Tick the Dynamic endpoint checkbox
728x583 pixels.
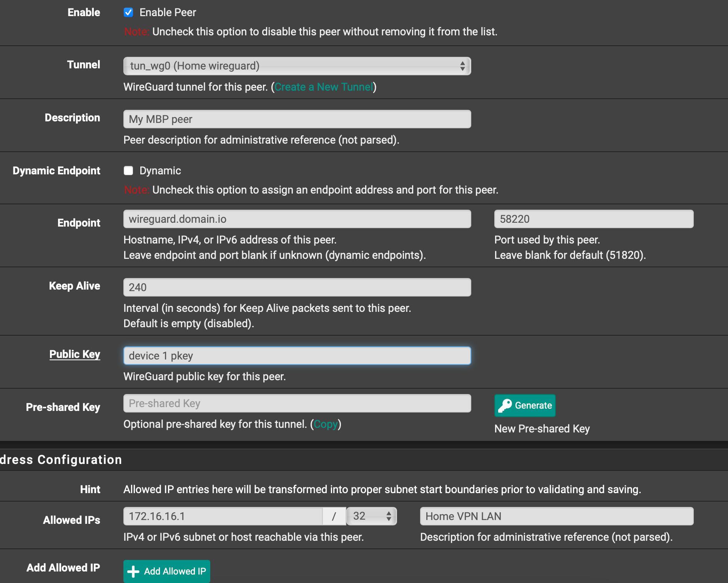point(128,171)
